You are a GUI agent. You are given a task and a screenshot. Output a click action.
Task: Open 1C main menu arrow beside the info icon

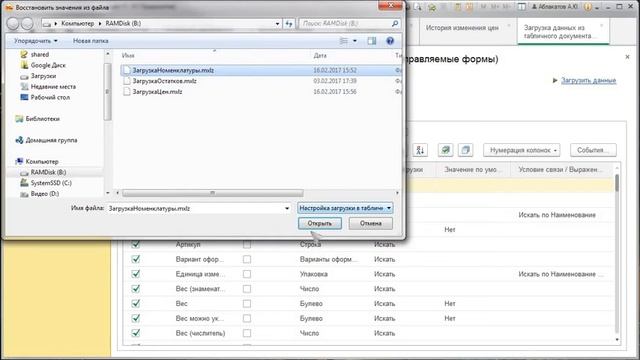597,7
